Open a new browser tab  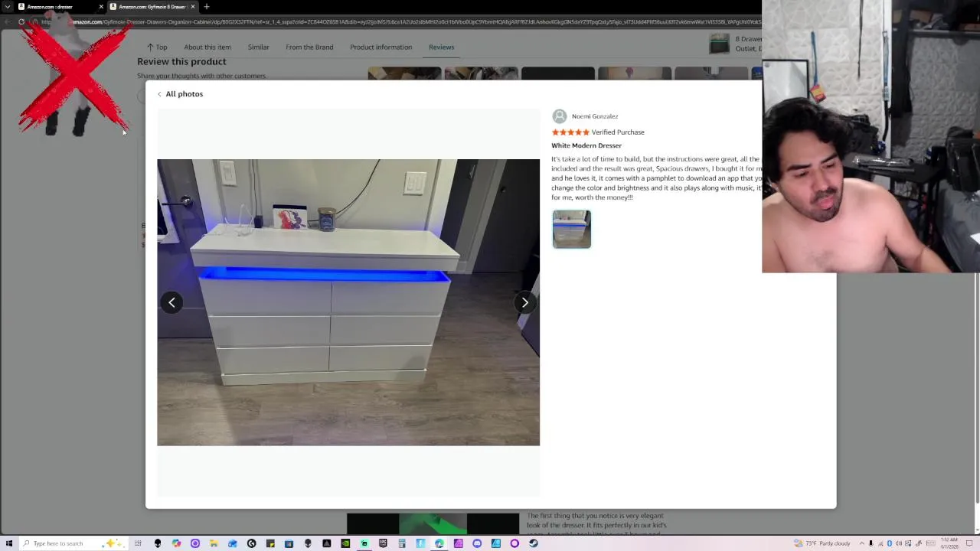coord(206,6)
